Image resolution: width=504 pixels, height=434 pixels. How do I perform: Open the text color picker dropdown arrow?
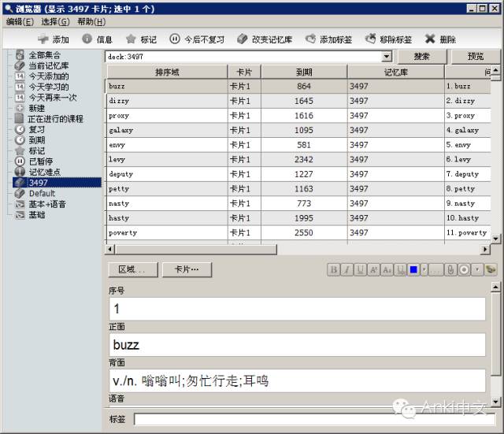click(x=424, y=269)
